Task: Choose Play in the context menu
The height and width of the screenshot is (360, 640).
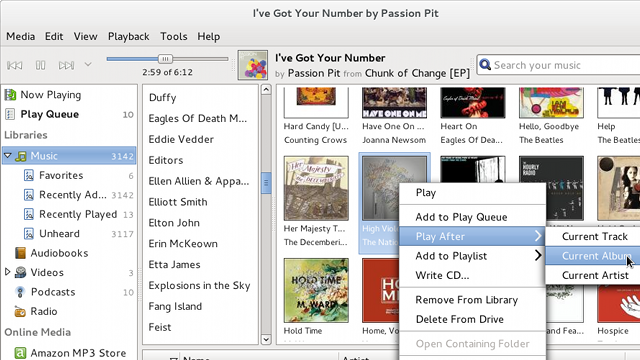Action: (x=472, y=193)
